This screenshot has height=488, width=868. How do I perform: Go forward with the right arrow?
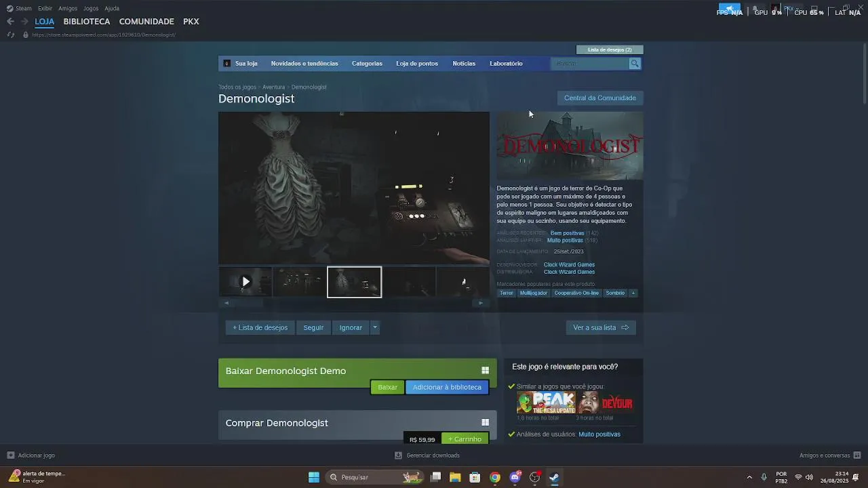pyautogui.click(x=24, y=22)
